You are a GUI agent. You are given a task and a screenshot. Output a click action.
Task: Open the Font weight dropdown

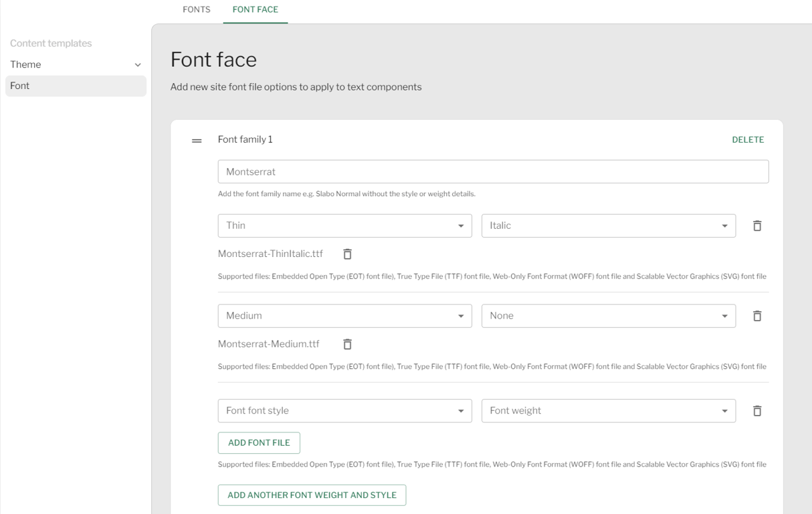(609, 411)
